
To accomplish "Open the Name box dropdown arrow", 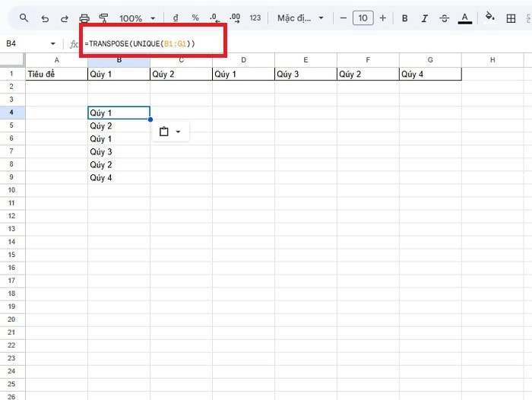I will tap(52, 43).
